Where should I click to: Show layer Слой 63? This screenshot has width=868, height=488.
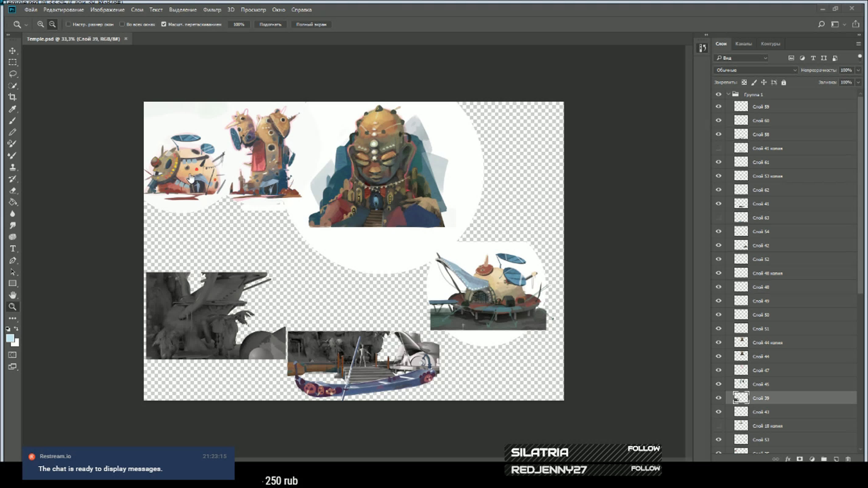pos(718,218)
